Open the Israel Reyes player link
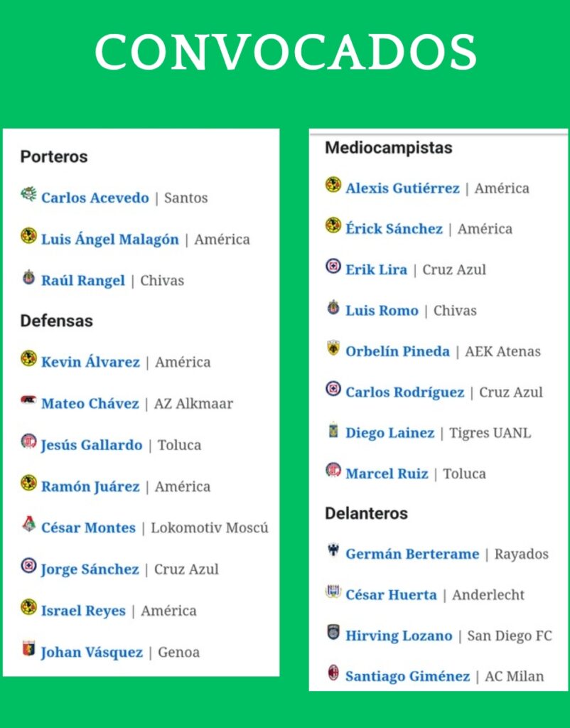The image size is (570, 728). pos(83,611)
